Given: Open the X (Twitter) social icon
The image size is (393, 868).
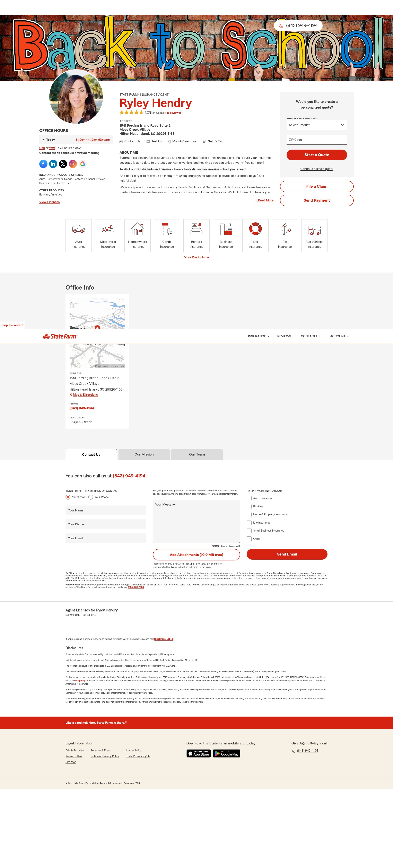Looking at the screenshot, I should point(63,164).
